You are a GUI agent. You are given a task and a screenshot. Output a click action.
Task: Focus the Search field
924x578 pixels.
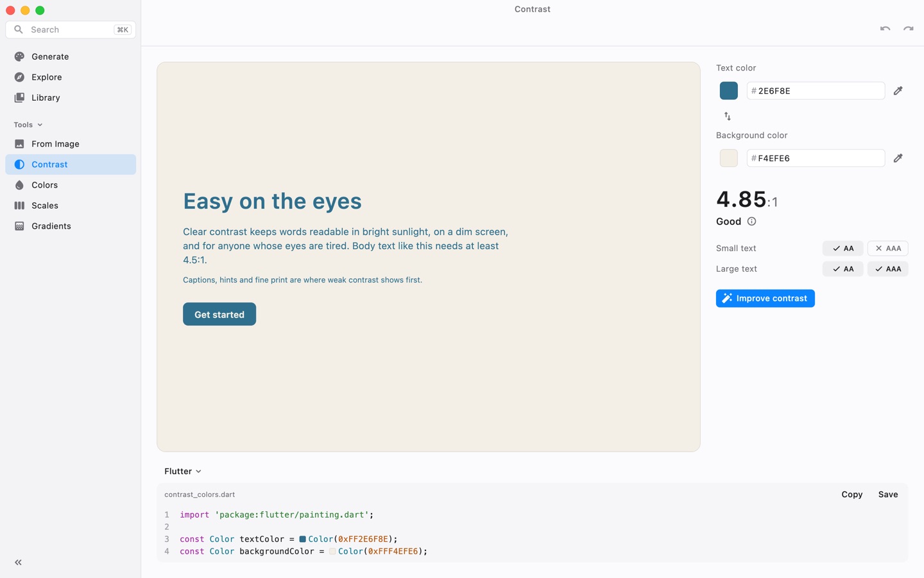coord(71,30)
